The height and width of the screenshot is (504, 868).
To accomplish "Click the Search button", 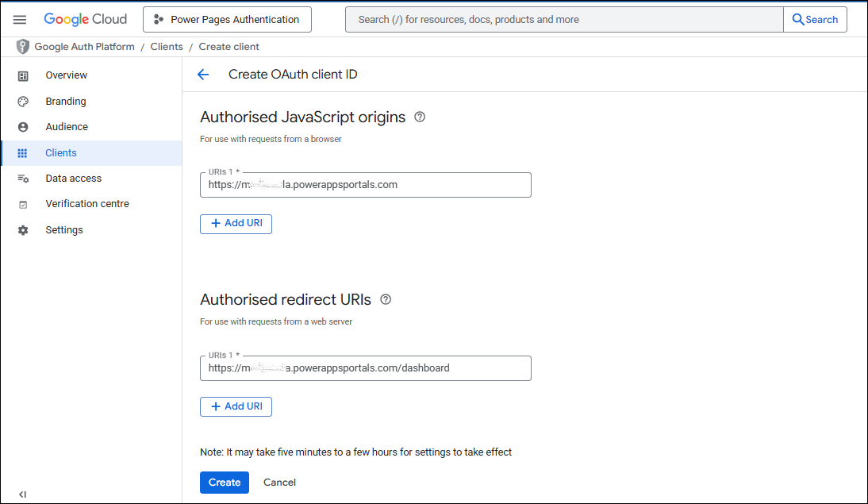I will pos(815,19).
